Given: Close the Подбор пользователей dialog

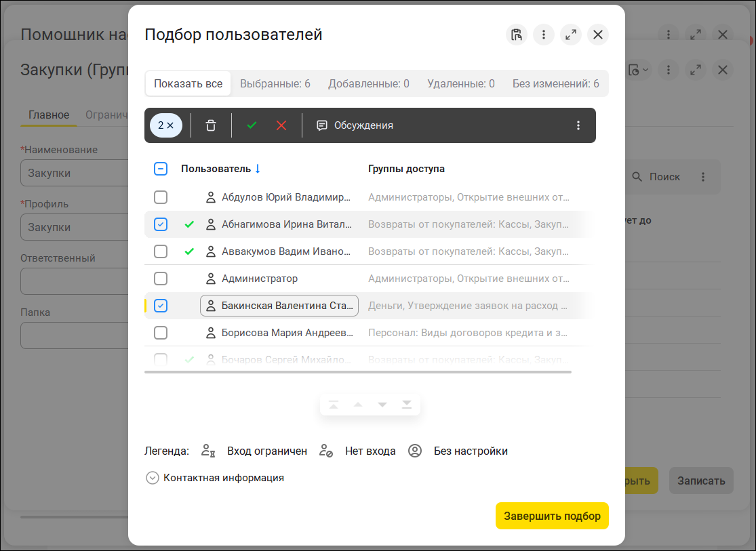Looking at the screenshot, I should click(598, 35).
